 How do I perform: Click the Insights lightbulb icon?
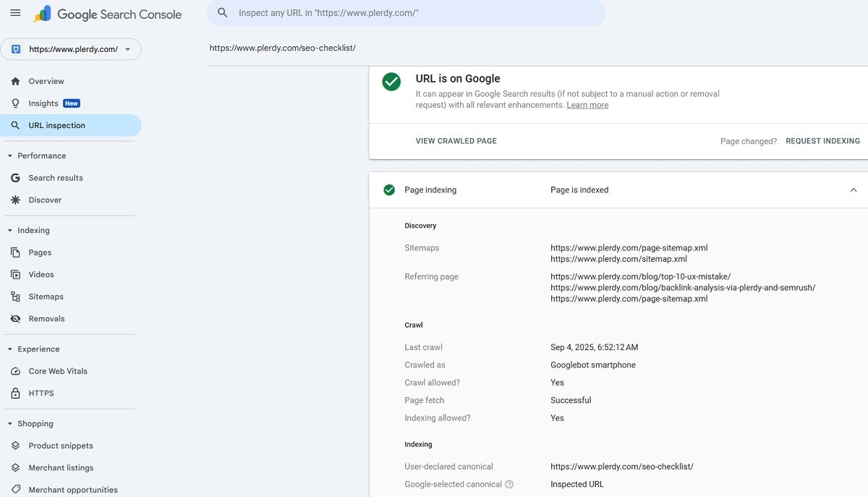15,103
